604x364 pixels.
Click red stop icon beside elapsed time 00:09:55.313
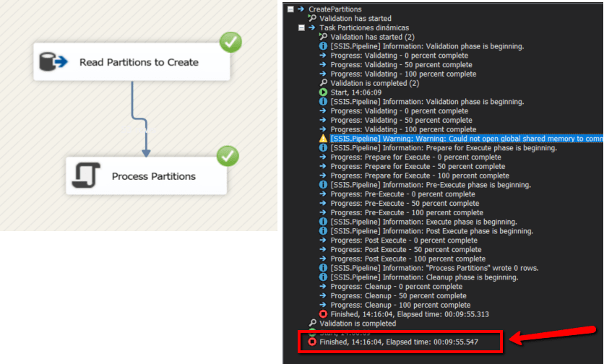[x=323, y=314]
